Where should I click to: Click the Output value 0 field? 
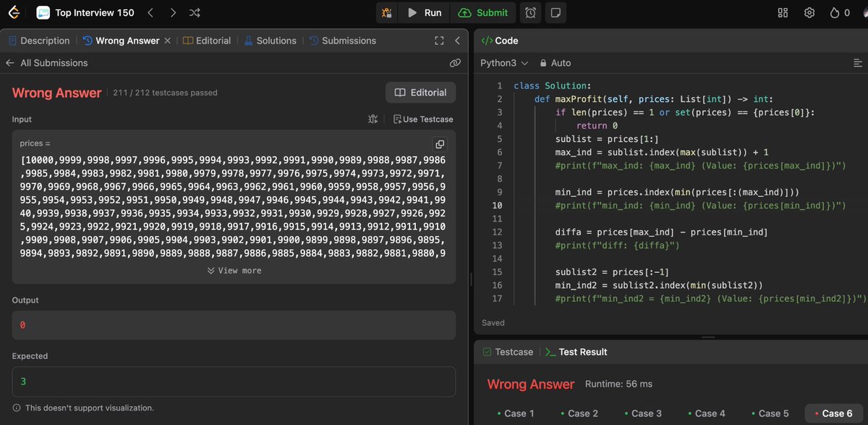(x=234, y=325)
